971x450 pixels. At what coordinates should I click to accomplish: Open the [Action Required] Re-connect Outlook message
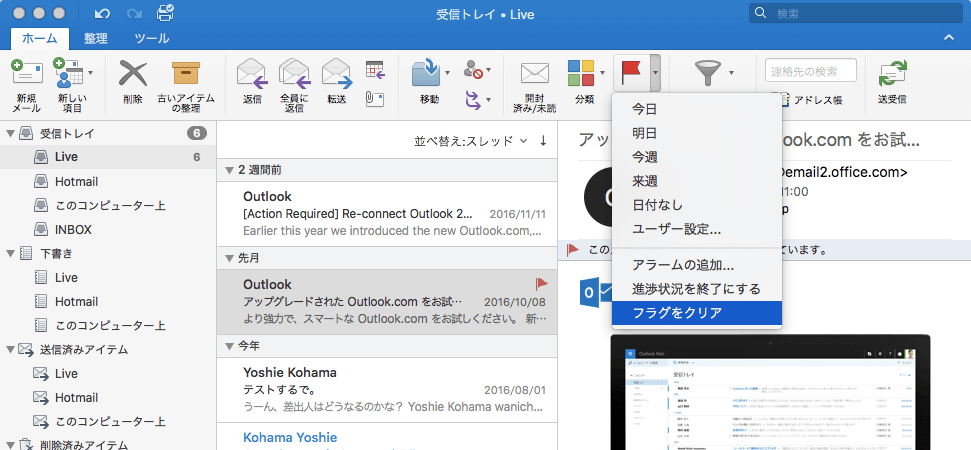(387, 214)
